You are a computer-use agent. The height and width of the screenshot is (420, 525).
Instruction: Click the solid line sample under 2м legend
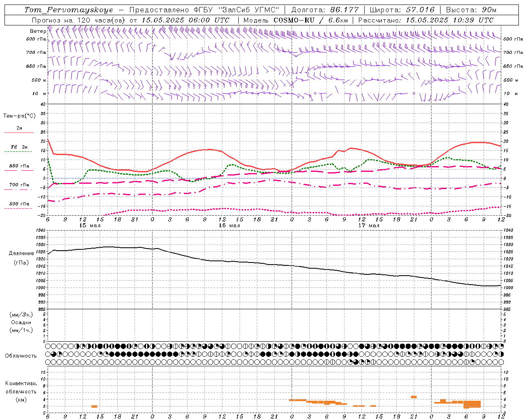point(19,133)
